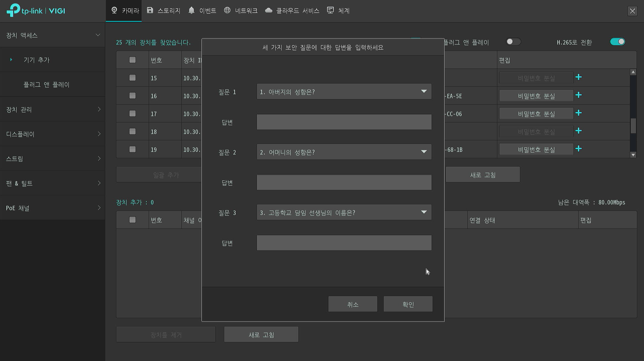This screenshot has width=644, height=361.
Task: Expand the 디스플레이 section
Action: [x=53, y=134]
